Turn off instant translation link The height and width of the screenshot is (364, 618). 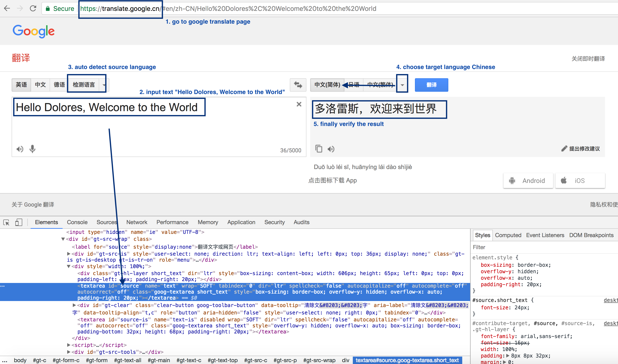tap(588, 59)
